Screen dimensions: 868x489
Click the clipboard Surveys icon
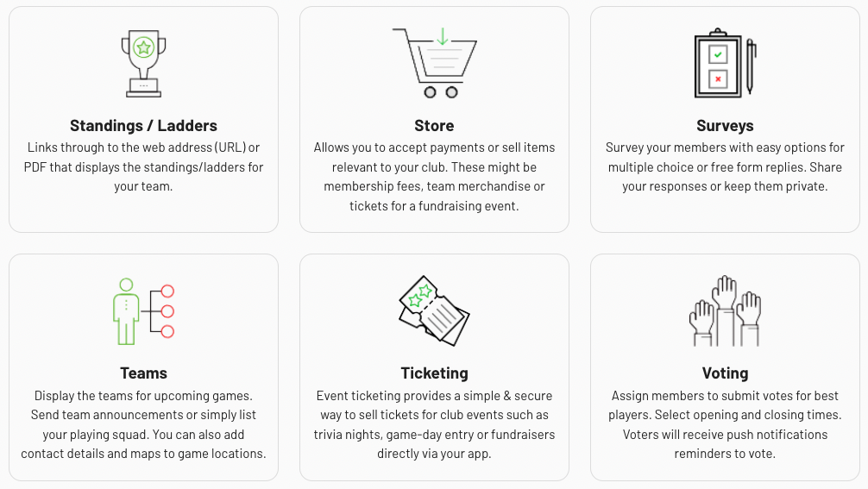coord(725,63)
